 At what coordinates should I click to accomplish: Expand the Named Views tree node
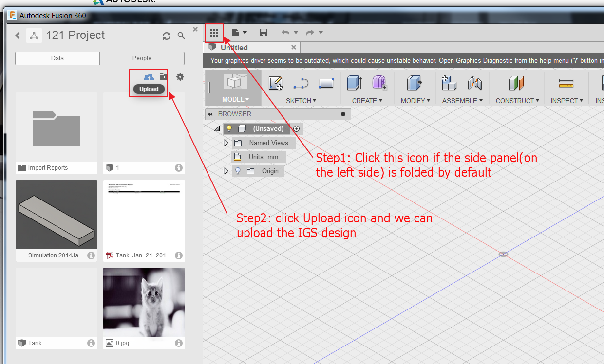tap(225, 143)
